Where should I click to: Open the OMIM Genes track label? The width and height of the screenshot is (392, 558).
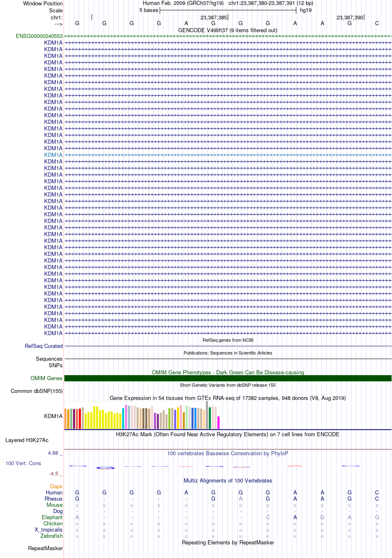[x=47, y=378]
